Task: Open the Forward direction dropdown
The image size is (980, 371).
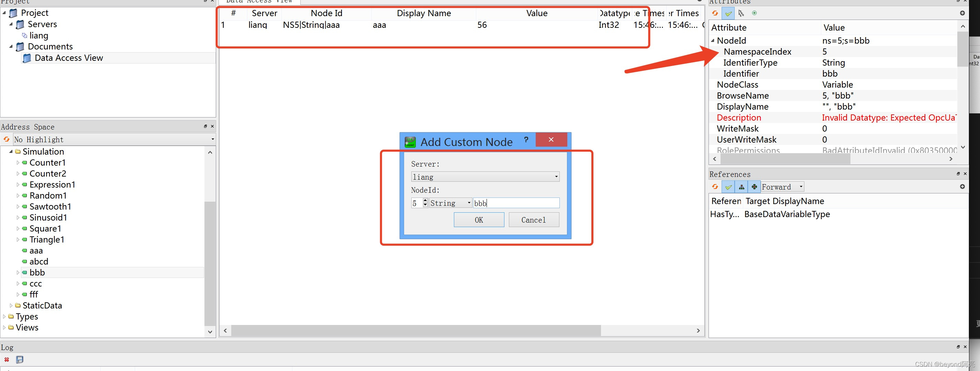Action: click(782, 187)
